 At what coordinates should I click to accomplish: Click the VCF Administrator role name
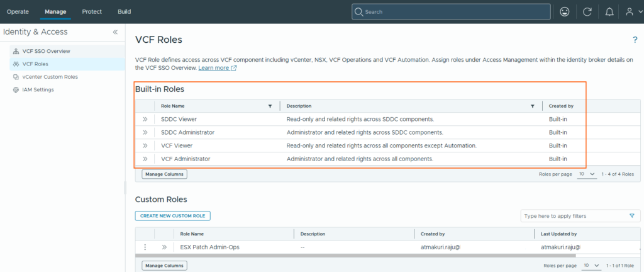click(x=186, y=159)
